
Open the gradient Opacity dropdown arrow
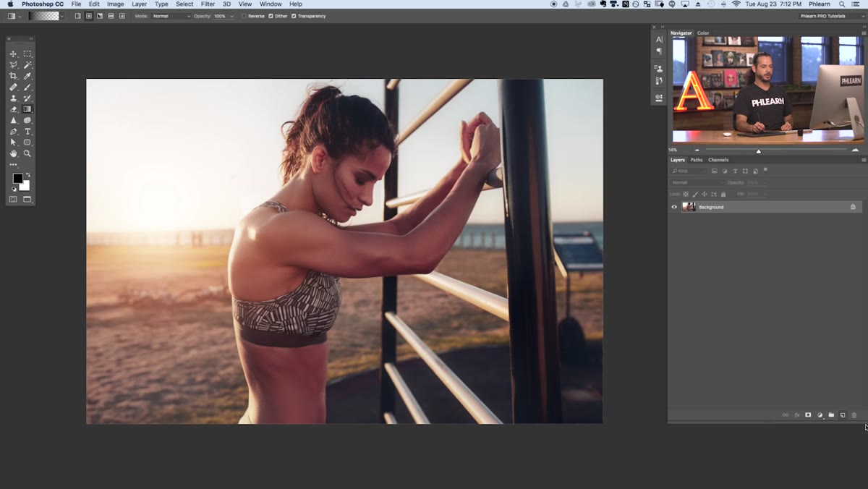click(231, 16)
